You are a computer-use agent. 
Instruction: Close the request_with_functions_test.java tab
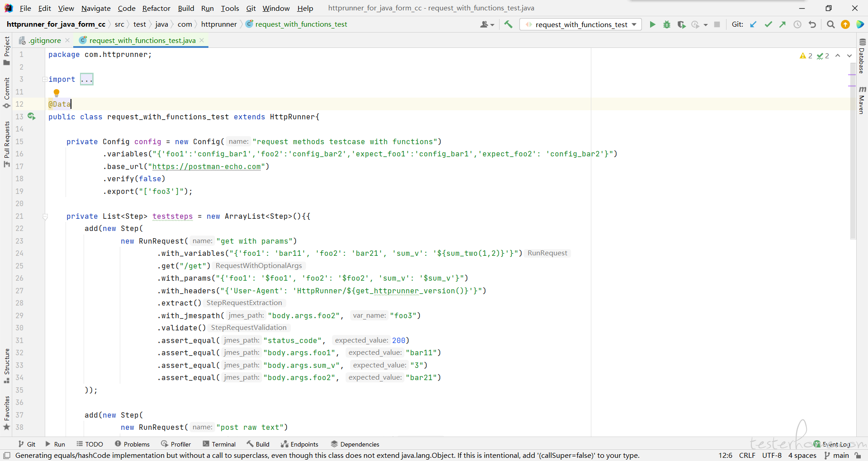point(202,40)
